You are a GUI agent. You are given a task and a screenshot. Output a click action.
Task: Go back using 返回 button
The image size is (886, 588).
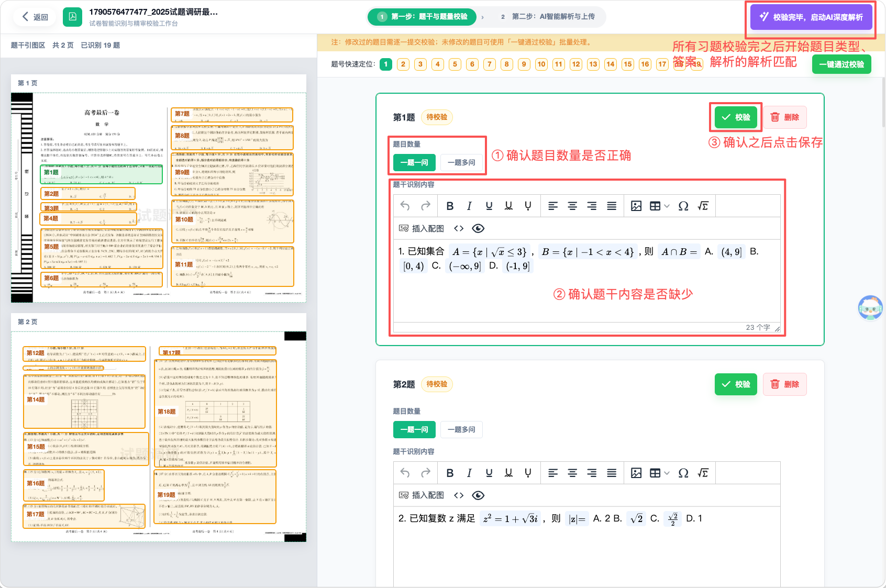(x=35, y=17)
